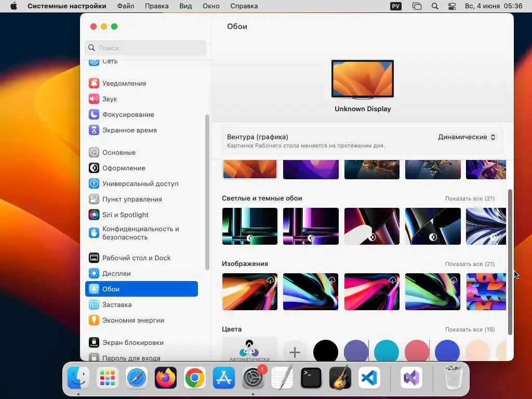The width and height of the screenshot is (532, 399).
Task: Open Finder from the Dock
Action: (78, 378)
